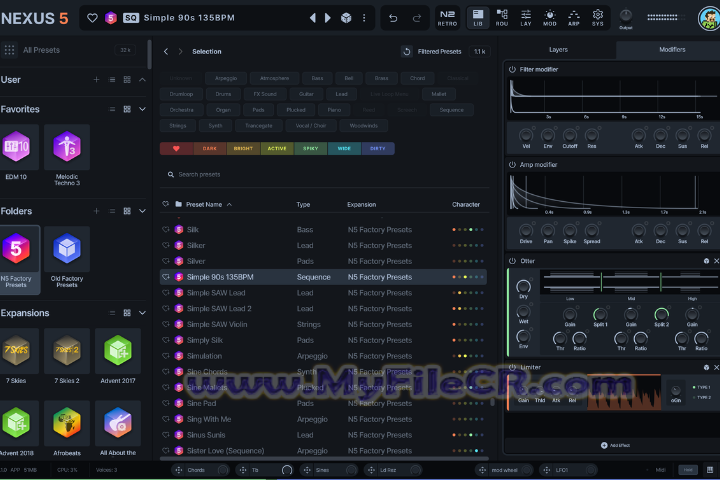
Task: Click Add effect button
Action: click(x=615, y=445)
